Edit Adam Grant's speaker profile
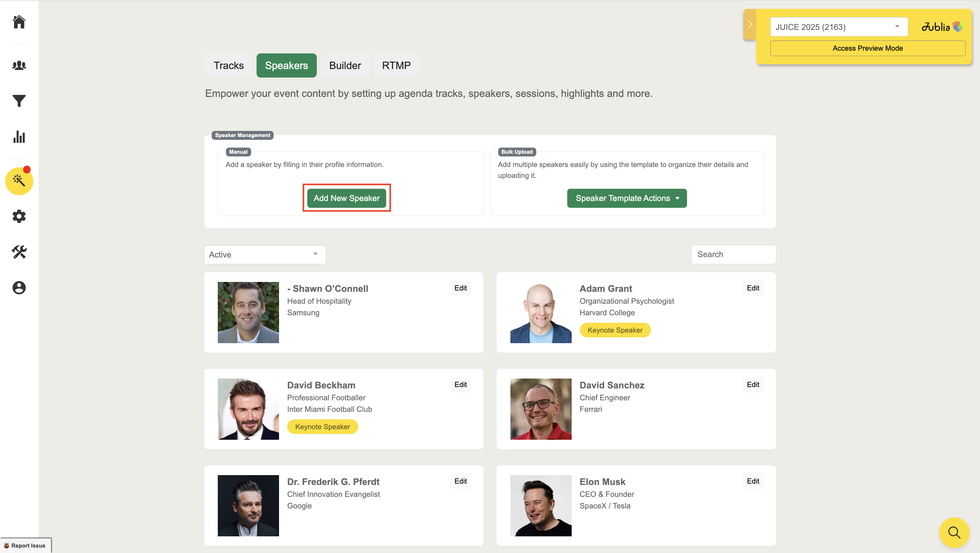 [x=752, y=288]
